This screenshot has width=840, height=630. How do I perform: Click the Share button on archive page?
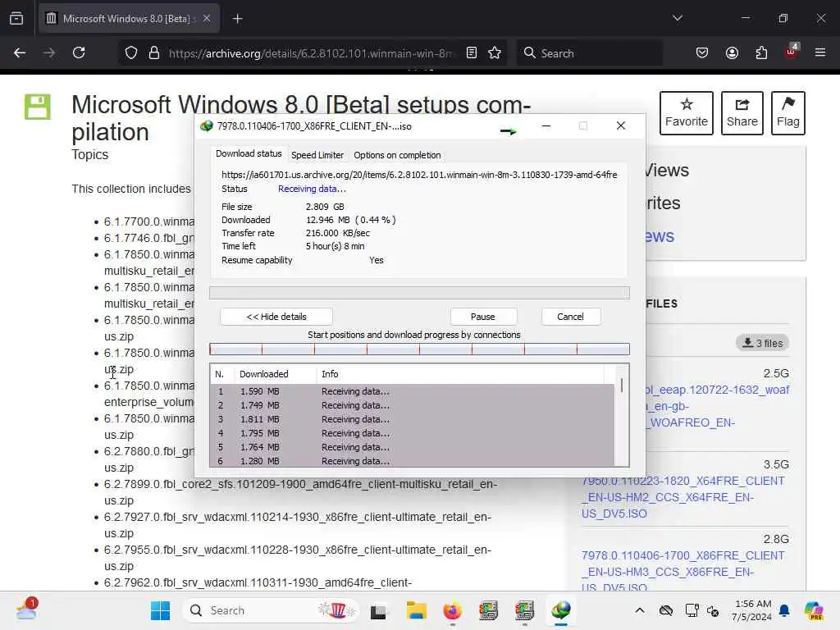tap(742, 113)
